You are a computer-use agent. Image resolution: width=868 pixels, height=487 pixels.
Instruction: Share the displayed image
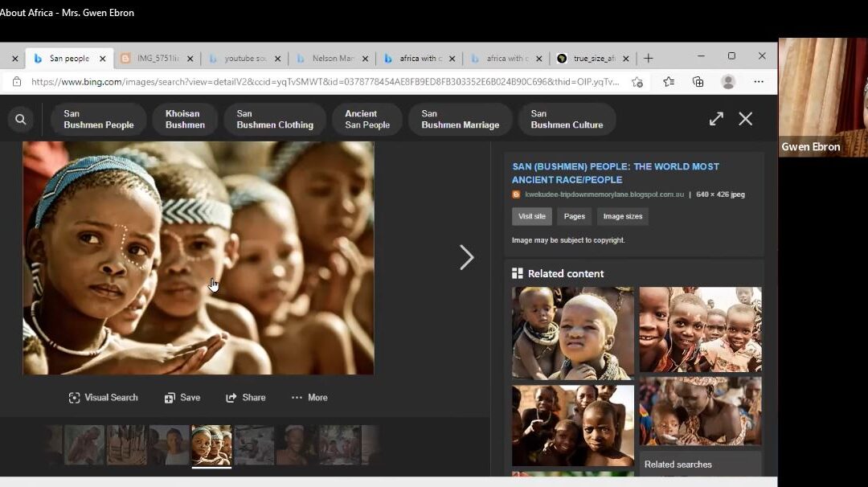click(246, 397)
